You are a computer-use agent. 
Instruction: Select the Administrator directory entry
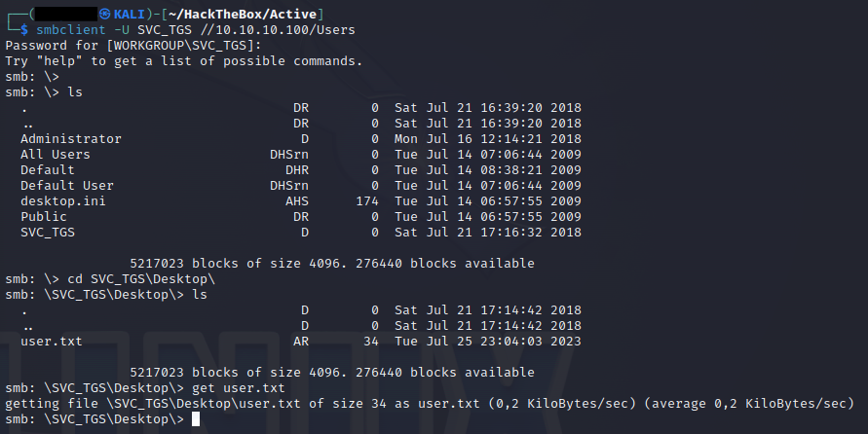tap(71, 139)
